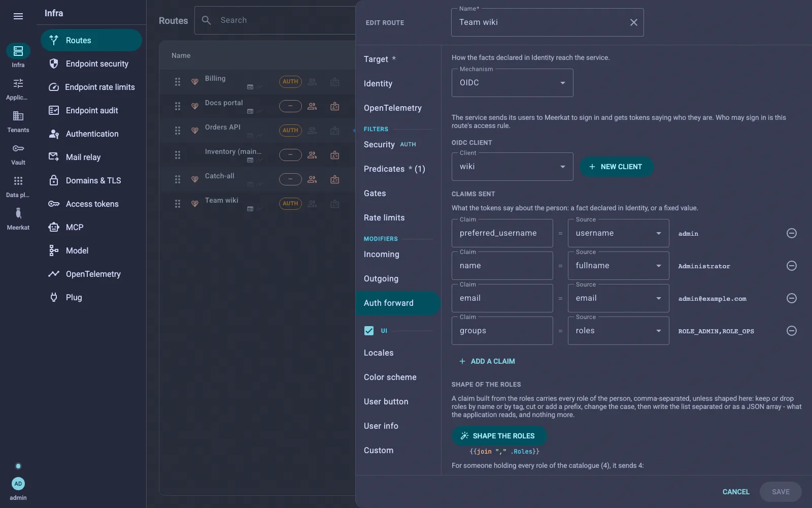Image resolution: width=812 pixels, height=508 pixels.
Task: Remove the groups claim row
Action: (x=792, y=331)
